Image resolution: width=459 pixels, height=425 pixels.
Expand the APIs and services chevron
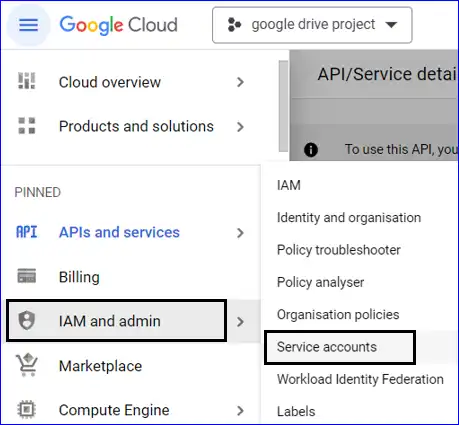[240, 233]
